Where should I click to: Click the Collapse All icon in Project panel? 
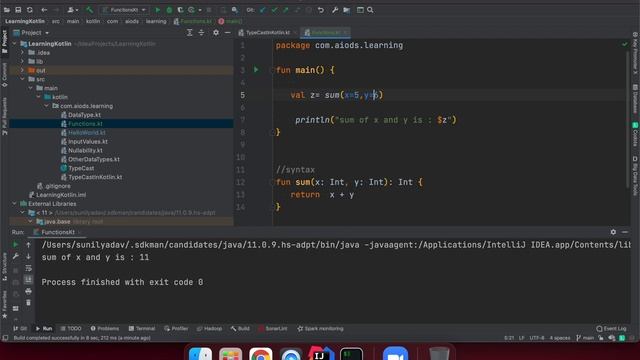coord(201,33)
